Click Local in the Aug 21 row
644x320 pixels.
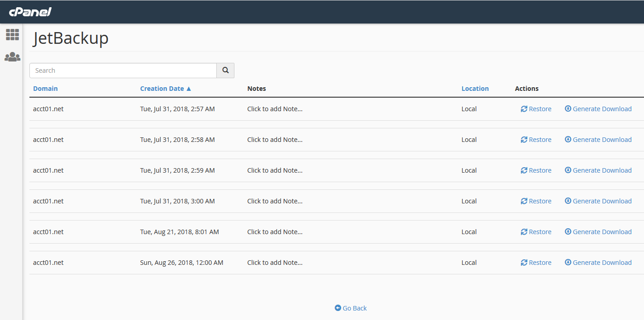(x=469, y=232)
